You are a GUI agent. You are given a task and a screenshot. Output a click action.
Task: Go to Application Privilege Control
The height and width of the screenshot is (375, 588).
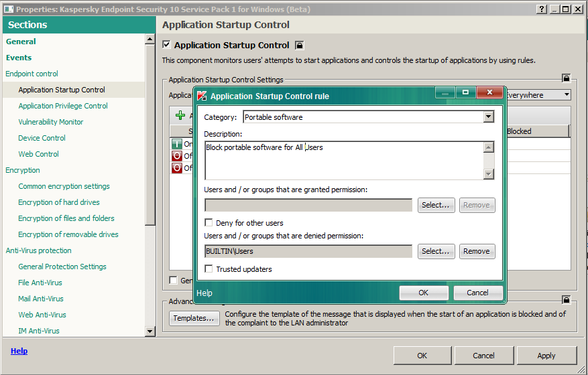(x=63, y=106)
